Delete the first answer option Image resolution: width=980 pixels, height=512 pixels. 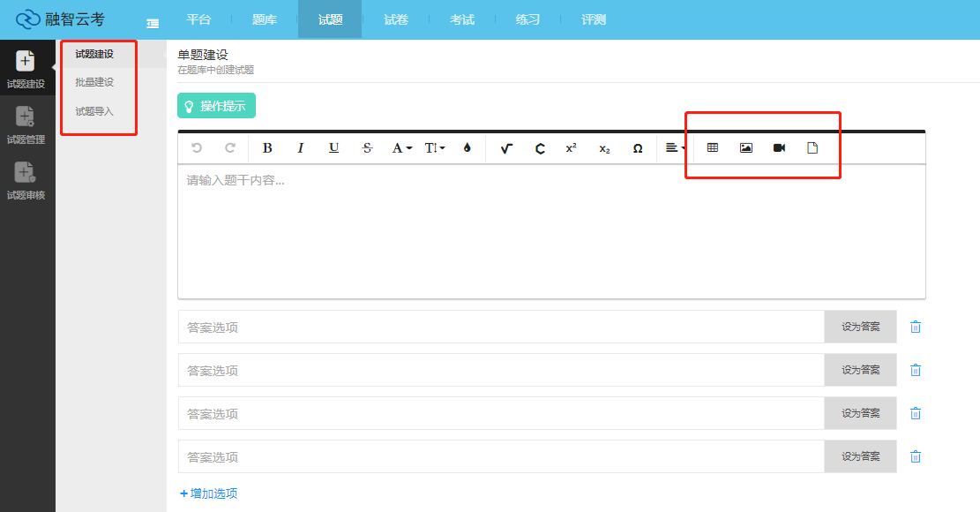click(916, 327)
